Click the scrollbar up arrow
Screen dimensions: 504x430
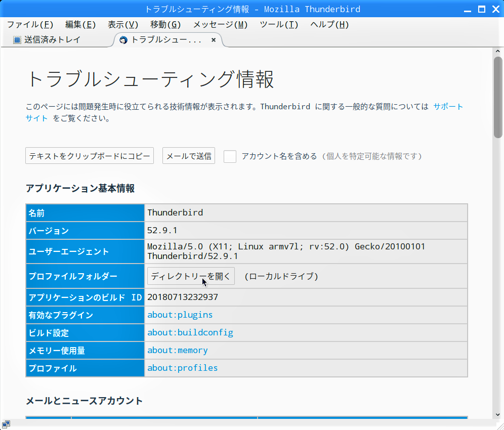click(497, 51)
